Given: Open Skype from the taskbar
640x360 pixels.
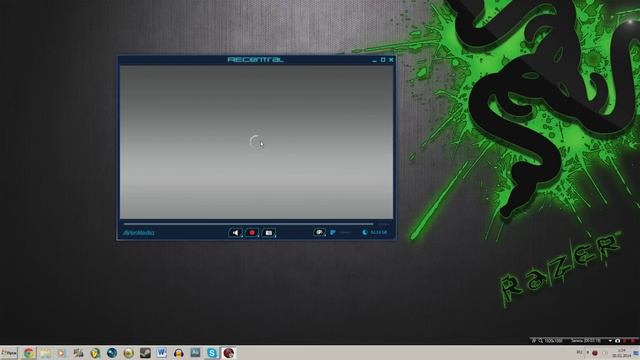Looking at the screenshot, I should (x=212, y=353).
